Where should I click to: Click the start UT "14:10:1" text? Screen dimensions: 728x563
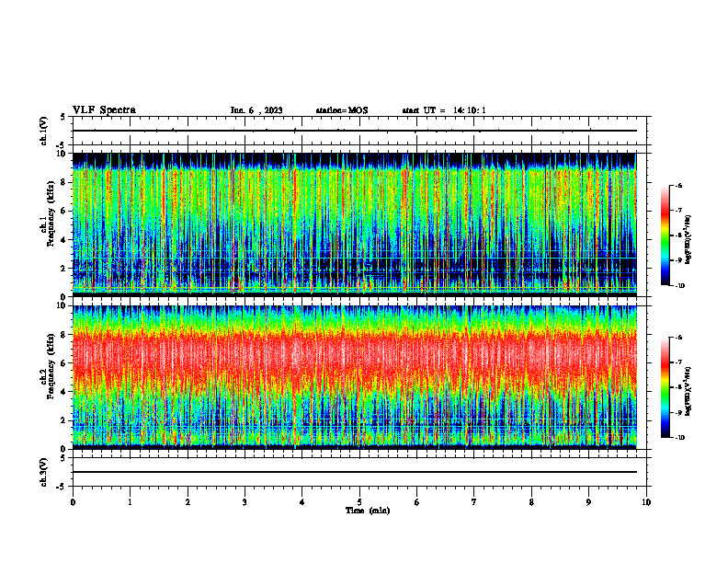pos(470,110)
